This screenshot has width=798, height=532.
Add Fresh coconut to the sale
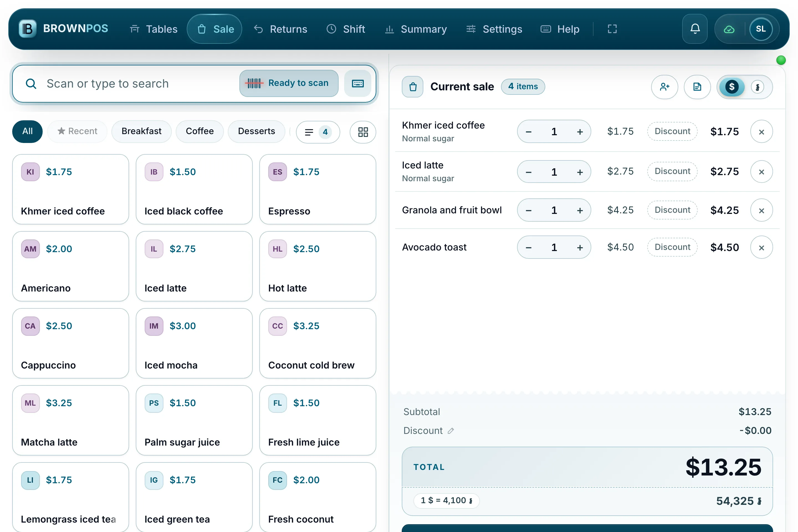pos(318,497)
